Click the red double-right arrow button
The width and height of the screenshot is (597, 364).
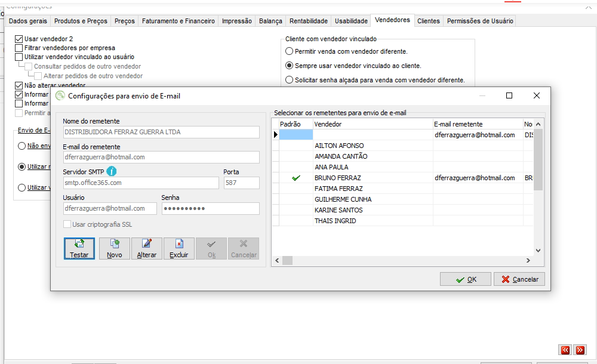580,350
